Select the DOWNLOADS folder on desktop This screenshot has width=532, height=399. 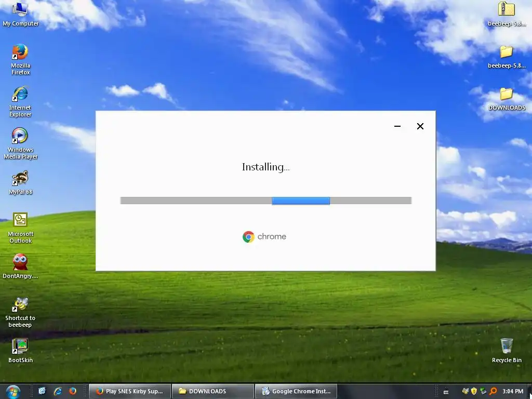(507, 98)
